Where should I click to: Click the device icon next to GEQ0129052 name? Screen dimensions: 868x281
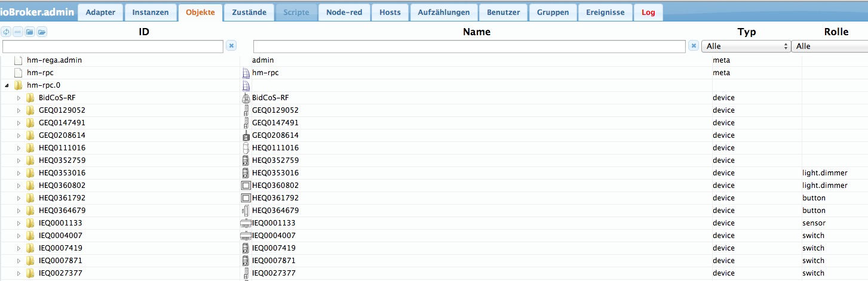click(x=246, y=110)
